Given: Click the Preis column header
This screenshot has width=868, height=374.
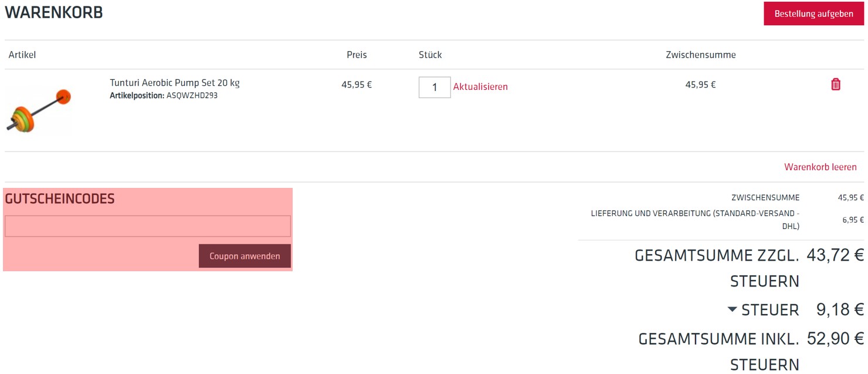Looking at the screenshot, I should pyautogui.click(x=357, y=55).
